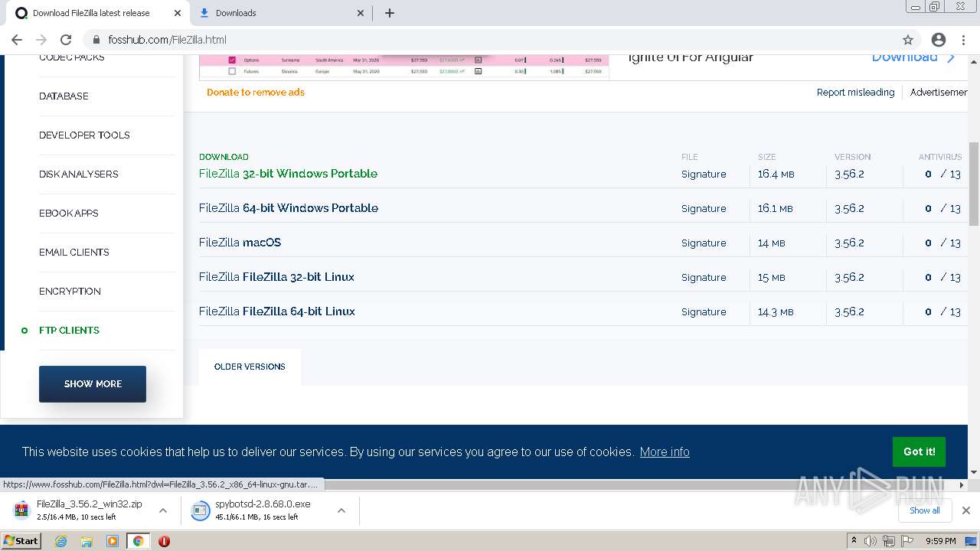Open Signature for 64-bit Windows Portable

point(704,209)
